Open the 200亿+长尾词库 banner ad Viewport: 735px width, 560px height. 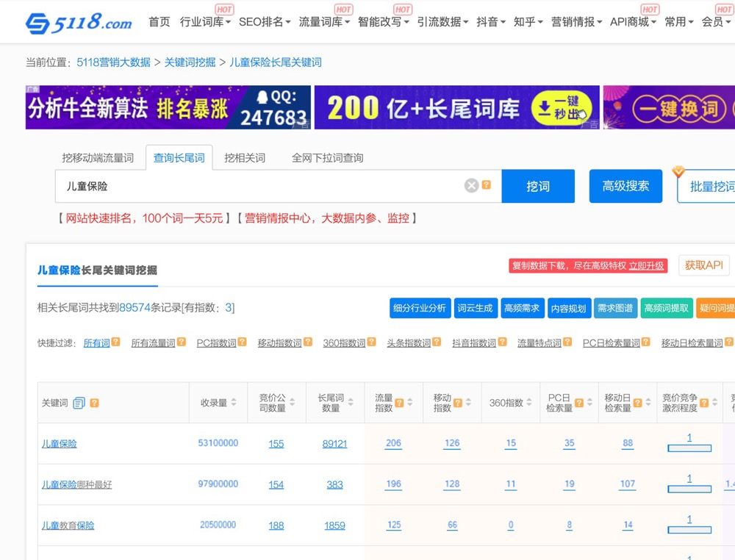pyautogui.click(x=456, y=107)
